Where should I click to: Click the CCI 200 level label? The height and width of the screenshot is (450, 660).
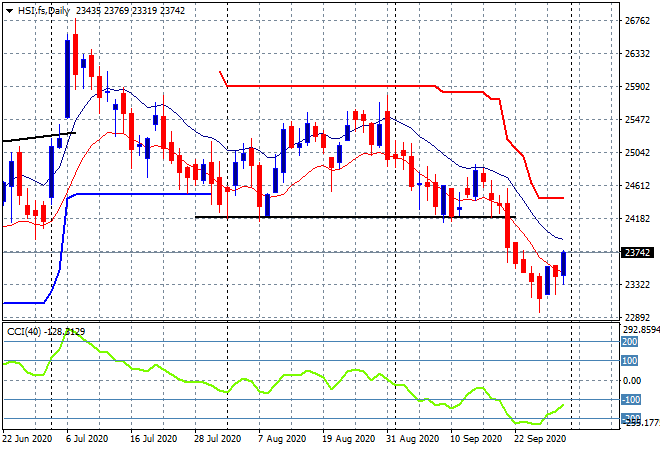click(630, 342)
